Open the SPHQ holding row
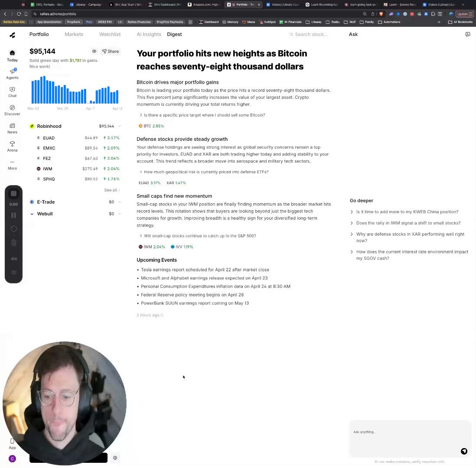This screenshot has height=468, width=476. (78, 179)
